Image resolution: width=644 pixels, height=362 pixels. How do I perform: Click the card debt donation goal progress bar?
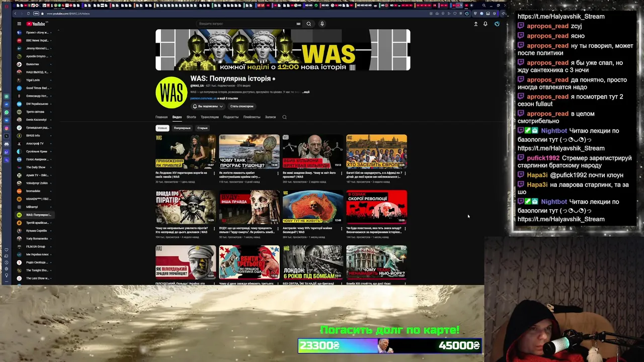pyautogui.click(x=390, y=345)
